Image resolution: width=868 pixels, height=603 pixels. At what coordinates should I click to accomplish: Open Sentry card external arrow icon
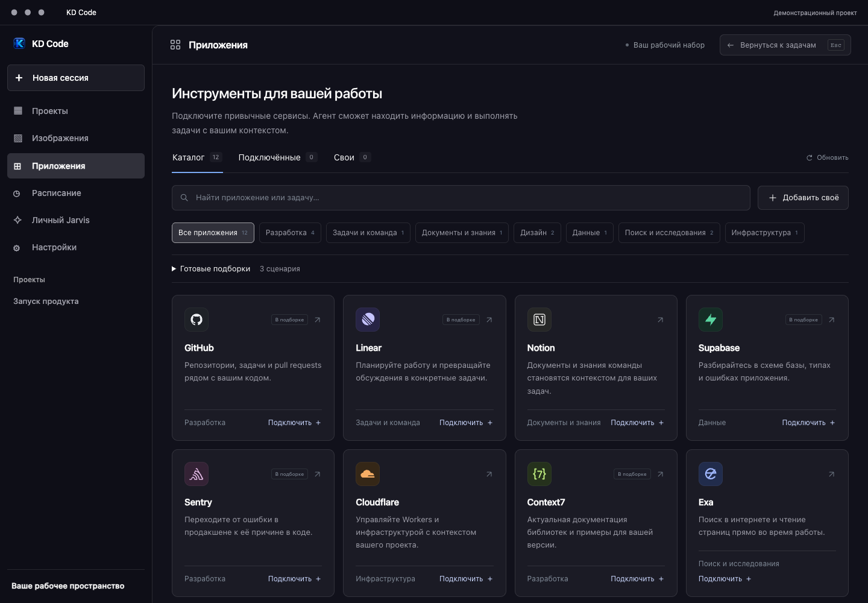pos(318,474)
